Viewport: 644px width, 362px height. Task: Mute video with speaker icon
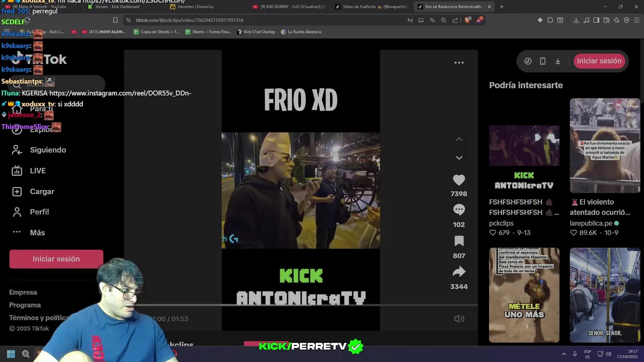459,319
